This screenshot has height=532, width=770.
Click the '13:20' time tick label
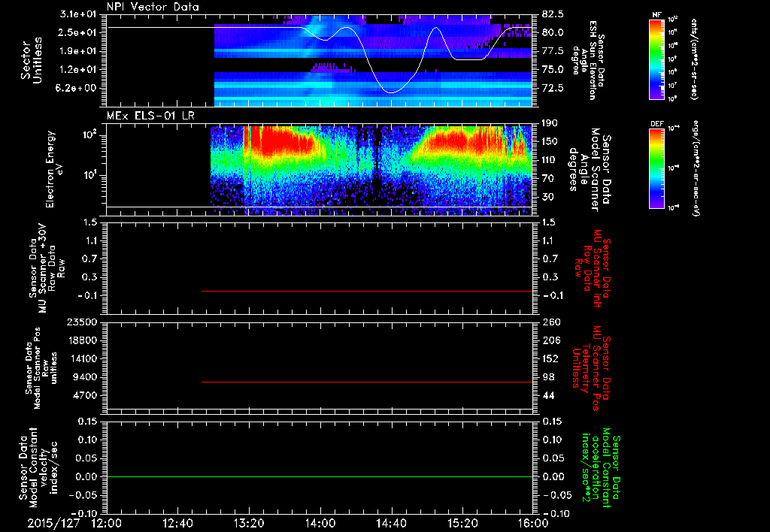click(x=250, y=523)
